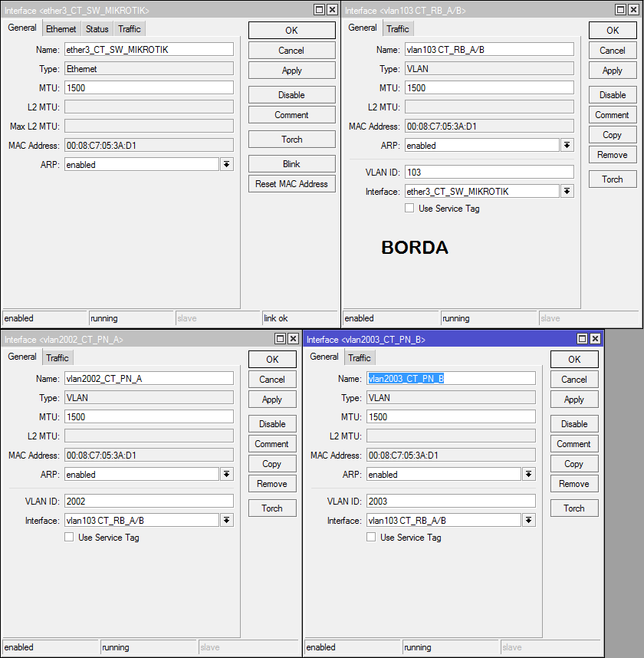The image size is (644, 658).
Task: Click VLAN ID field showing 103
Action: (489, 172)
